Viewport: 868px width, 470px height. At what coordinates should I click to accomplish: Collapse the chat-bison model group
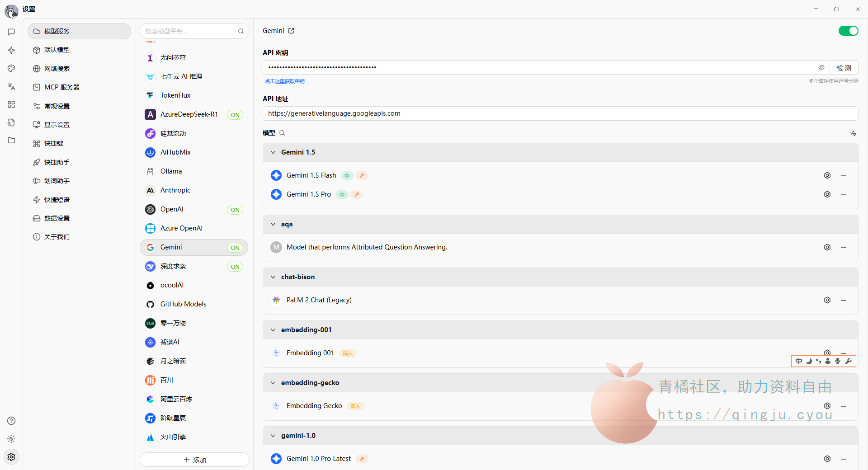pyautogui.click(x=273, y=277)
